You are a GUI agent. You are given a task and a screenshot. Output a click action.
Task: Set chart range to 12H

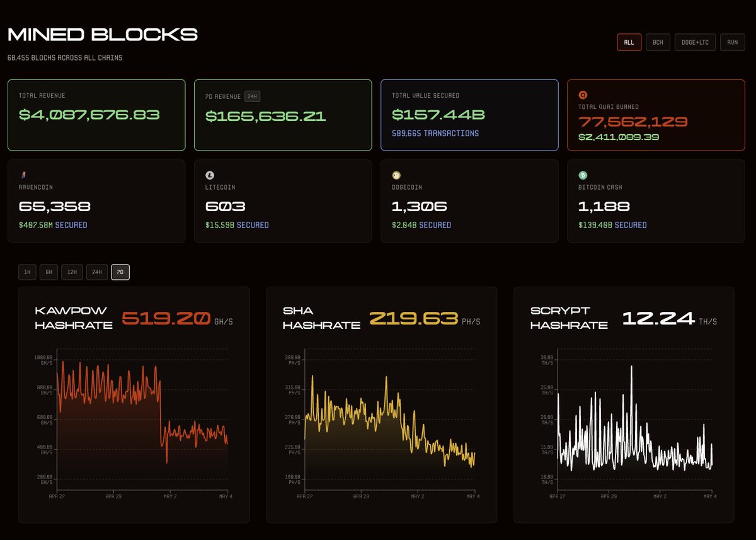tap(72, 272)
